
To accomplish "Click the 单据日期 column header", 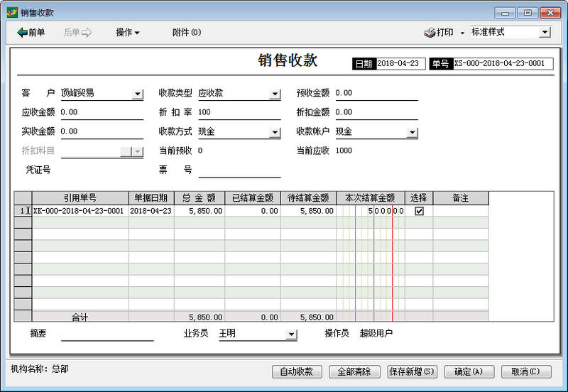I will (x=151, y=198).
